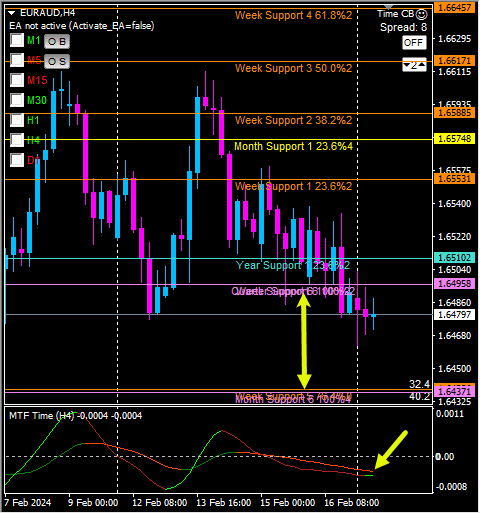Image resolution: width=480 pixels, height=514 pixels.
Task: Click the EURAUD,H4 chart title
Action: pyautogui.click(x=48, y=13)
